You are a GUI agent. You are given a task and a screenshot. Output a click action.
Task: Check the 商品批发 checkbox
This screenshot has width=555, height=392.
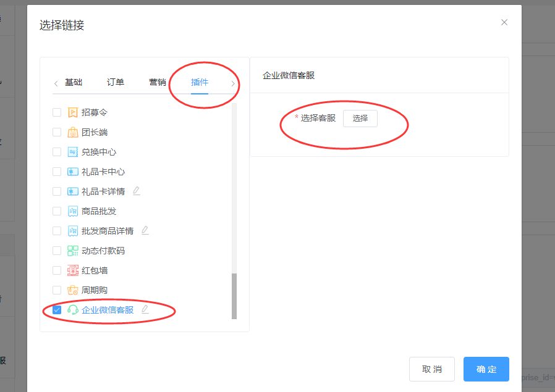(57, 211)
